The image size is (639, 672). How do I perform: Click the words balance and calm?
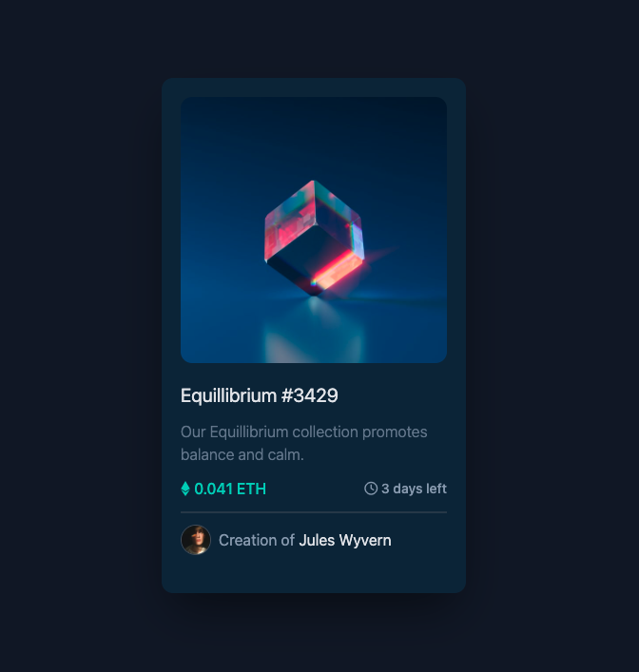coord(242,454)
